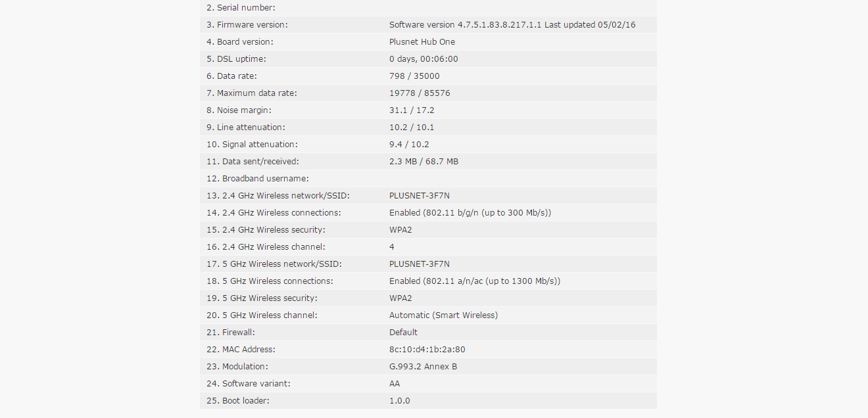The width and height of the screenshot is (868, 418).
Task: Click the G.993.2 Annex B modulation value
Action: click(x=423, y=367)
